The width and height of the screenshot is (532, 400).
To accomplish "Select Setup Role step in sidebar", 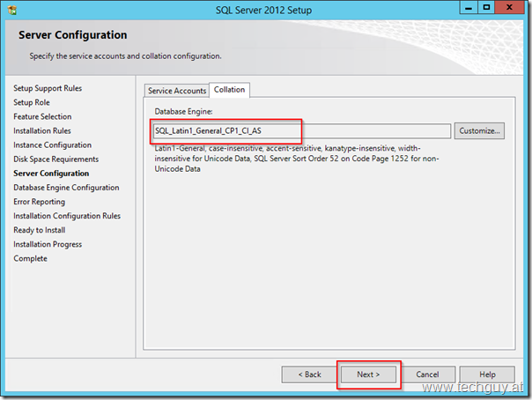I will 32,102.
